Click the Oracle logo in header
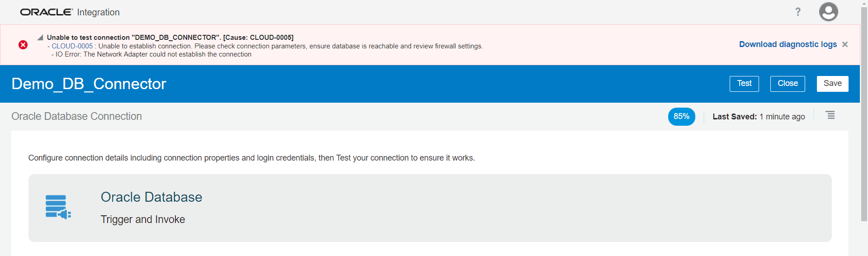The image size is (868, 256). click(x=46, y=12)
